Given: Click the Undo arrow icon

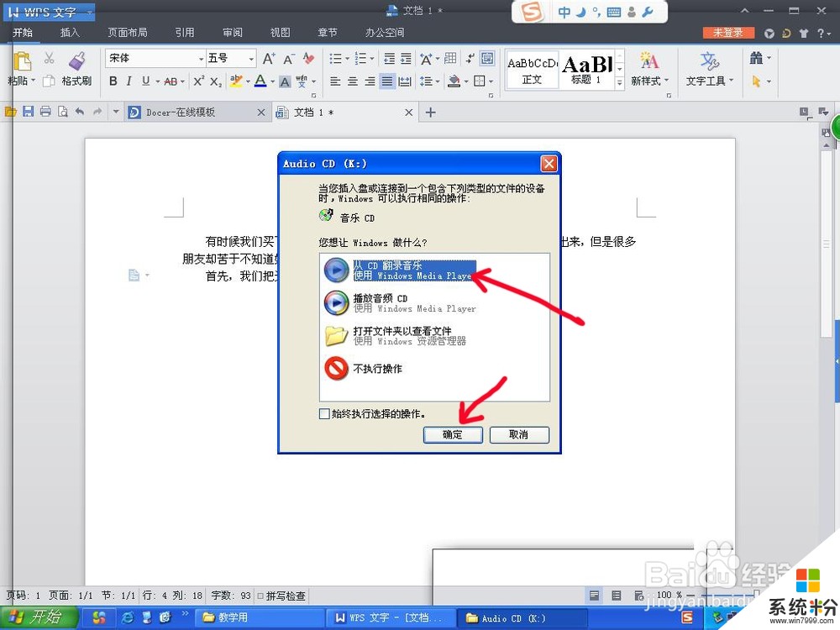Looking at the screenshot, I should click(x=80, y=112).
